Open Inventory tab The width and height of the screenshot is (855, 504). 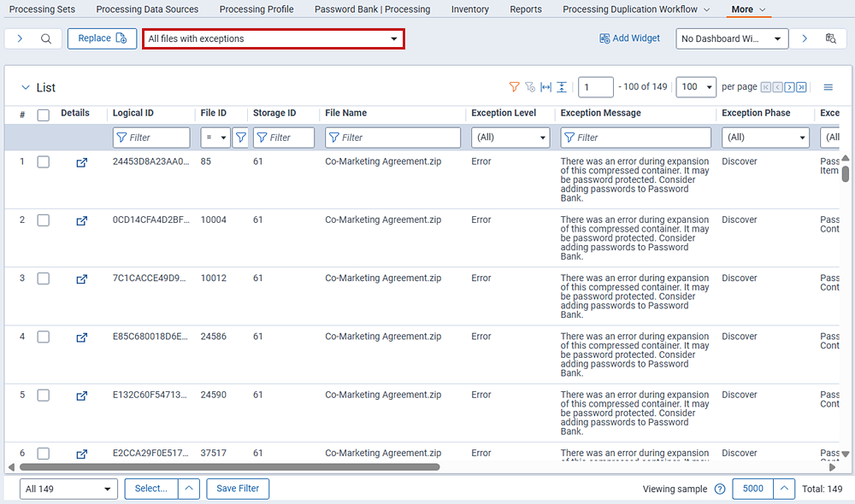coord(470,9)
